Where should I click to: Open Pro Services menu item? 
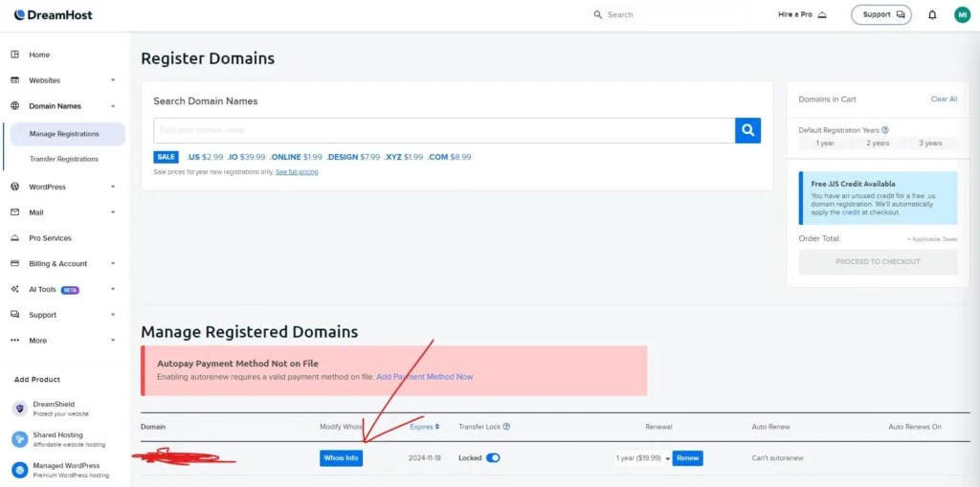[50, 238]
